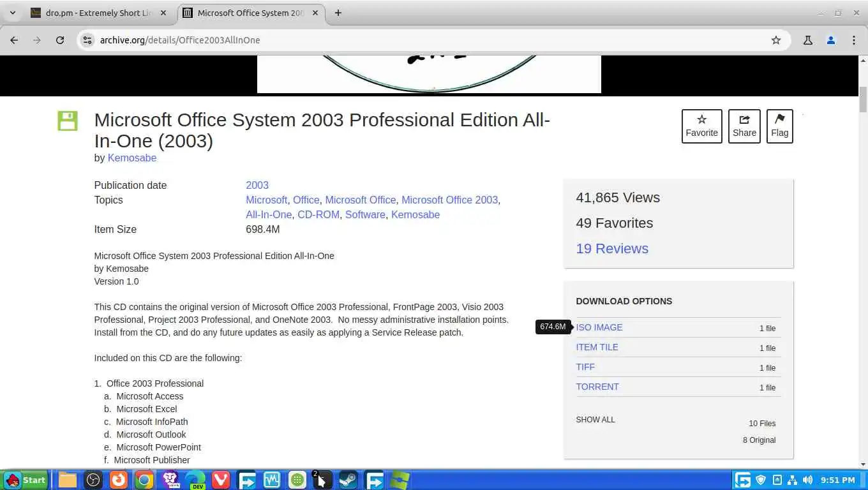Switch to the dro.pm tab
The width and height of the screenshot is (868, 490).
[99, 13]
